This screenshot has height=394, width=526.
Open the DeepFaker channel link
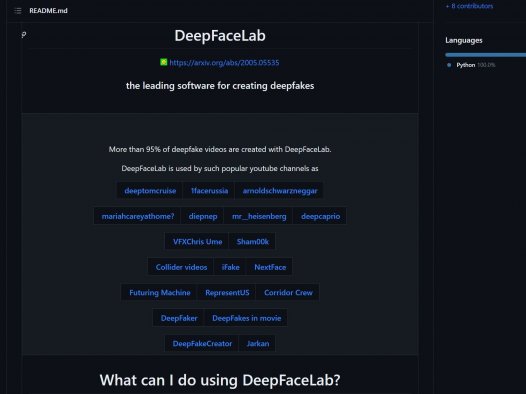(x=179, y=318)
